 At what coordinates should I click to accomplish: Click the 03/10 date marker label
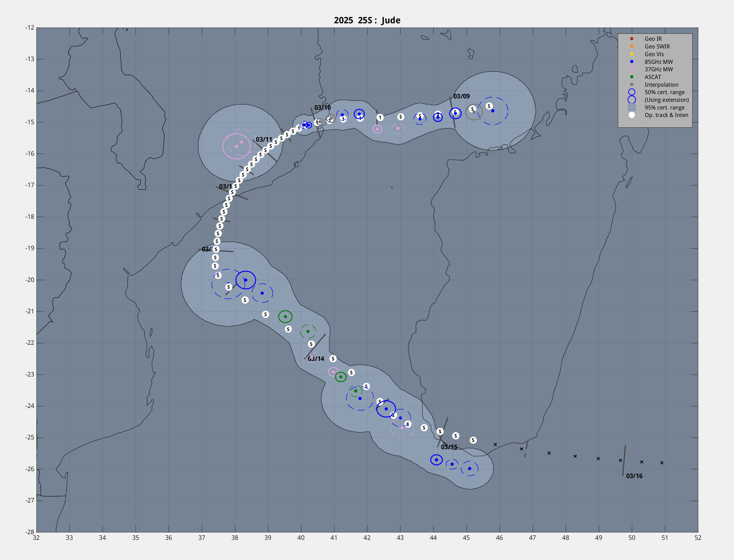[322, 108]
